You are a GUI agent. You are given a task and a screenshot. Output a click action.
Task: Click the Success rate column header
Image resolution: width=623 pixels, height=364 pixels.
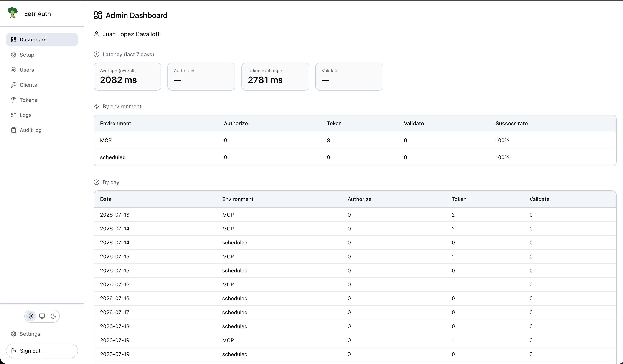[x=512, y=123]
